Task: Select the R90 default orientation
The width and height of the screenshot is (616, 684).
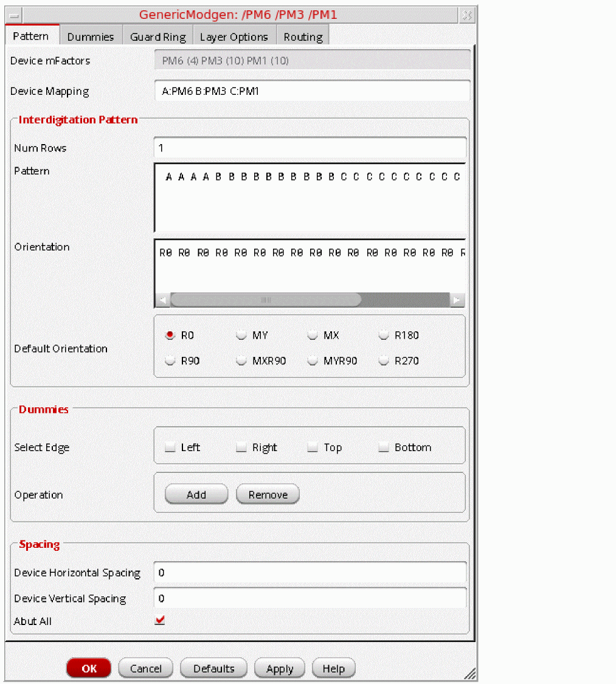Action: [170, 361]
